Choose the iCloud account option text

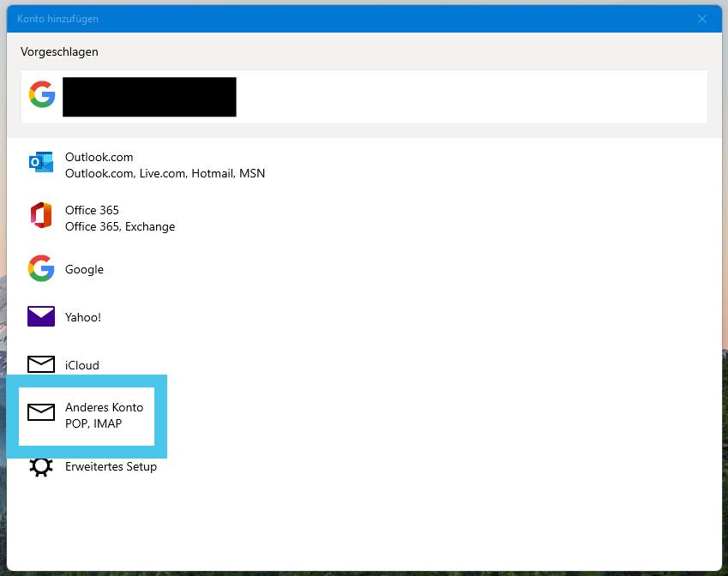point(81,365)
